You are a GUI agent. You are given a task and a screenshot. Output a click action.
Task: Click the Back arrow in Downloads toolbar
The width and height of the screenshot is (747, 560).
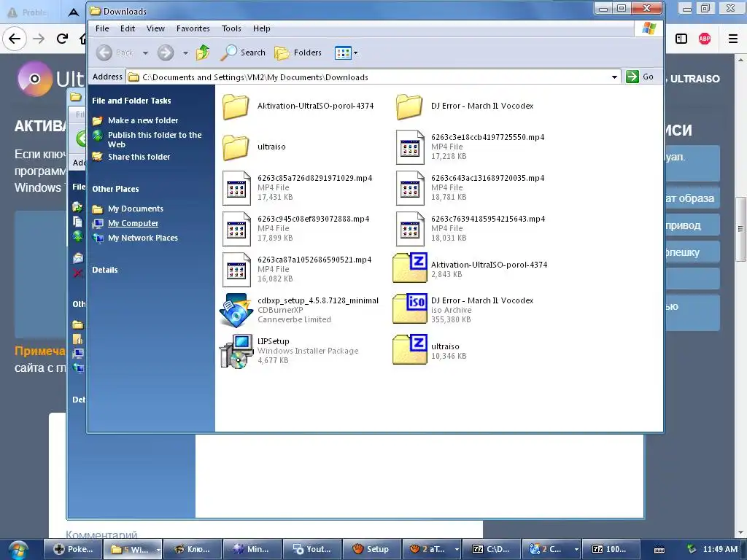104,52
